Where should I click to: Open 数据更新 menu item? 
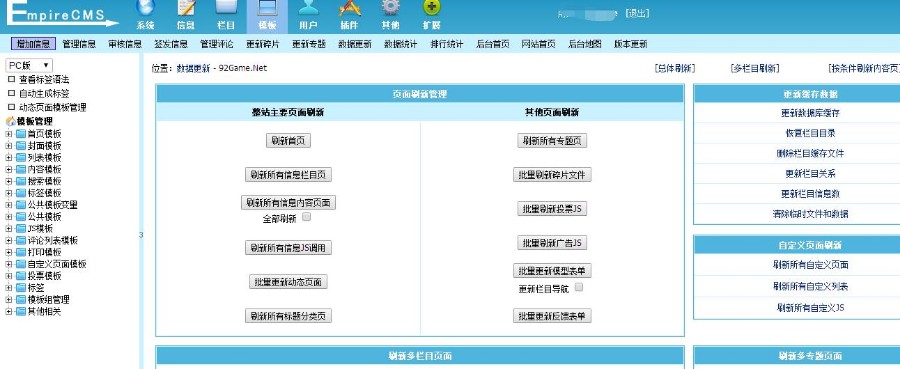(355, 44)
